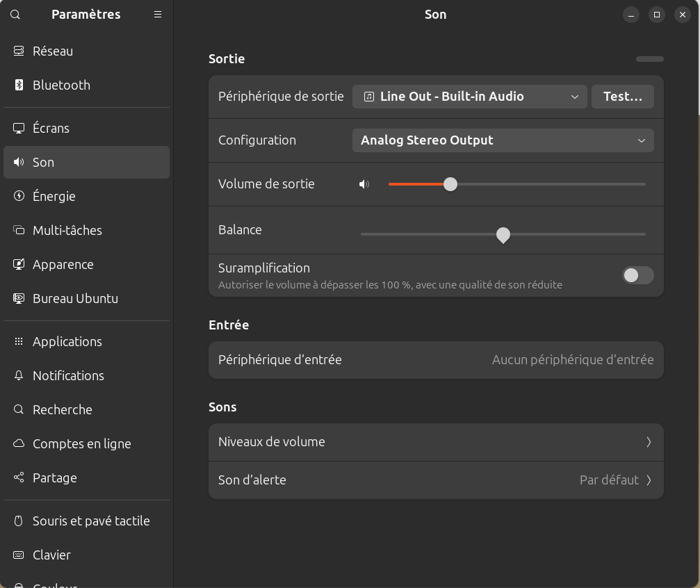Click the Balance slider handle

(503, 235)
